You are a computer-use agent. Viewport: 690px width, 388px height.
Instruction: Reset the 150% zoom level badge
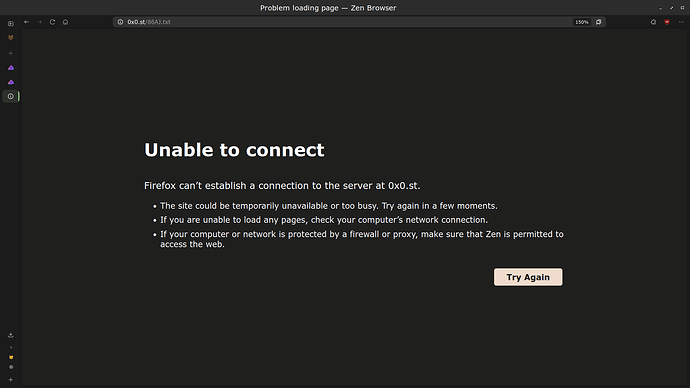tap(582, 22)
